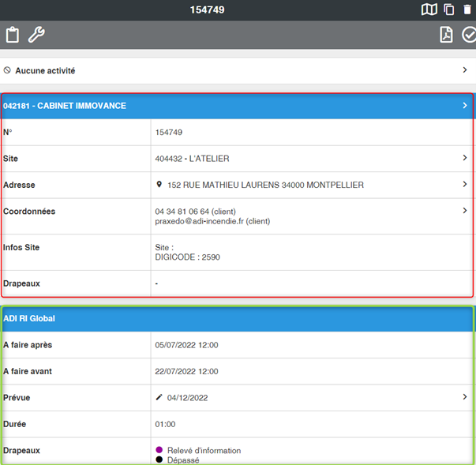Open the Prévue date row chevron

pyautogui.click(x=465, y=397)
